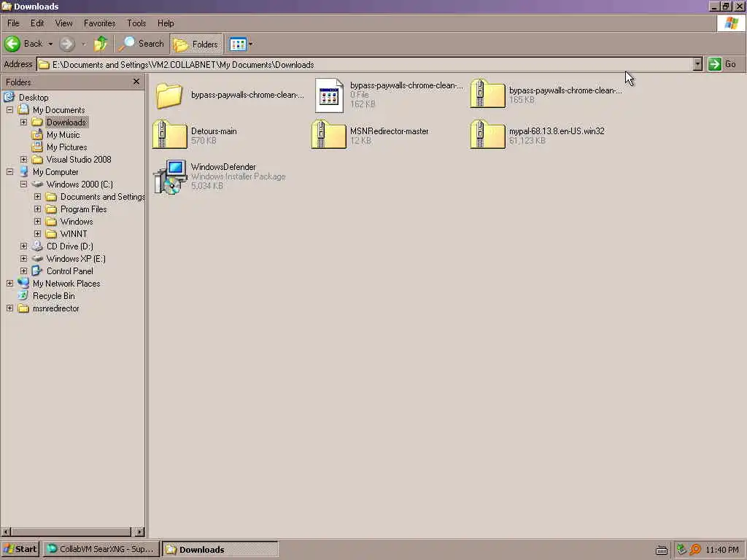Image resolution: width=747 pixels, height=560 pixels.
Task: Click the Go button
Action: point(722,64)
